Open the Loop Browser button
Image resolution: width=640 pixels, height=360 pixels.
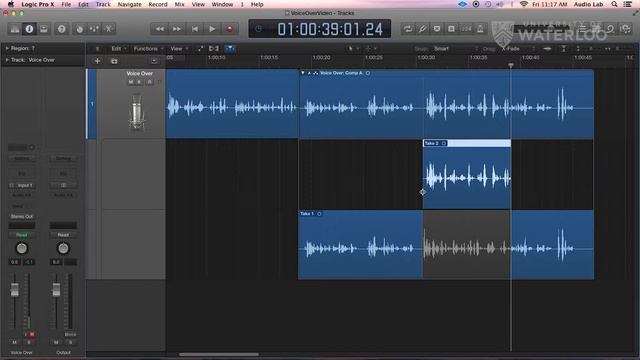(610, 29)
